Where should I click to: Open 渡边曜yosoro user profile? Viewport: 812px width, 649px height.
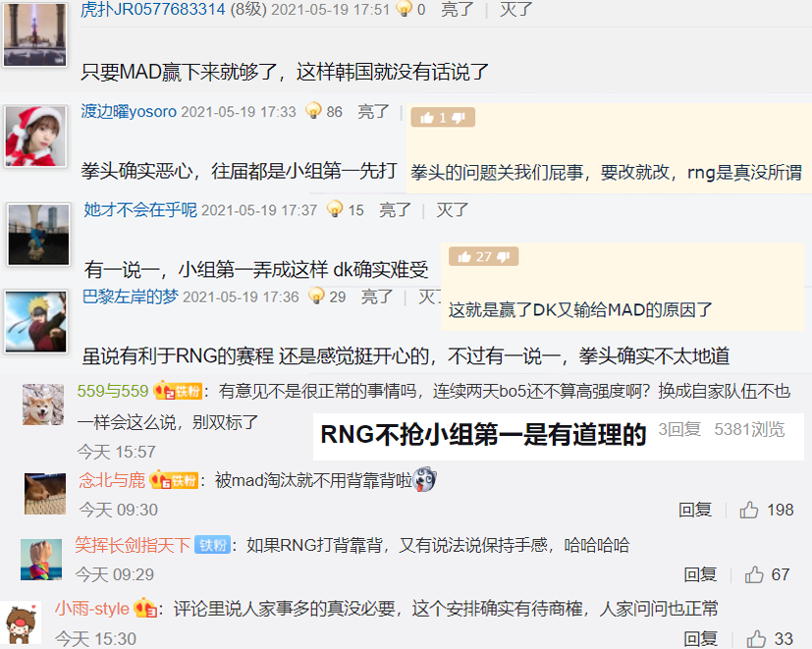pyautogui.click(x=129, y=111)
